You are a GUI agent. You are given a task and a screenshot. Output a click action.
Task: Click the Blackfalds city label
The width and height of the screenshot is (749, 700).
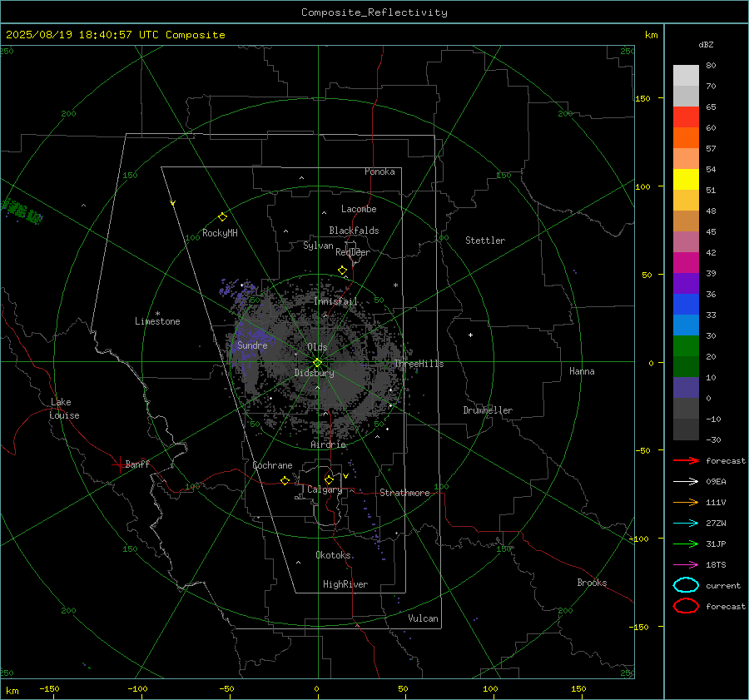click(x=354, y=231)
